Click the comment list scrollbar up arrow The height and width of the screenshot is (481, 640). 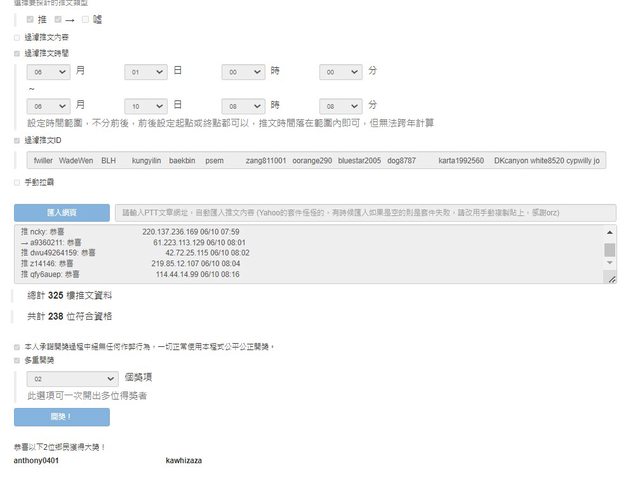tap(610, 232)
